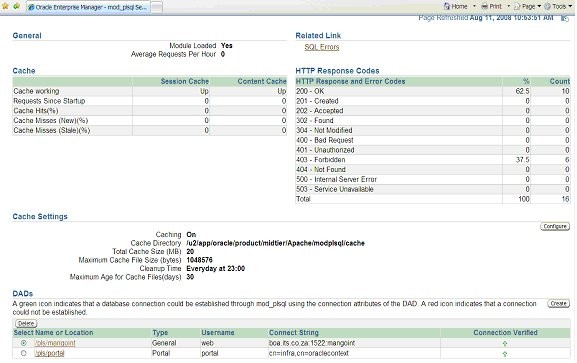The height and width of the screenshot is (363, 577).
Task: Click the Favorites star icon
Action: click(x=5, y=6)
